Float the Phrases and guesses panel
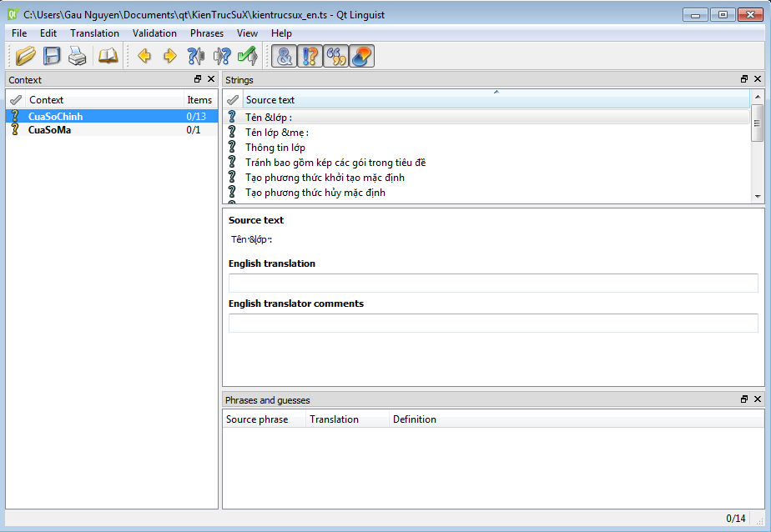The image size is (771, 532). 744,399
